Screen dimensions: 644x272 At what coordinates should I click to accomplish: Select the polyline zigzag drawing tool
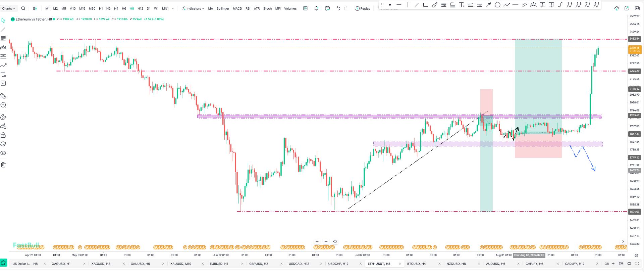506,5
